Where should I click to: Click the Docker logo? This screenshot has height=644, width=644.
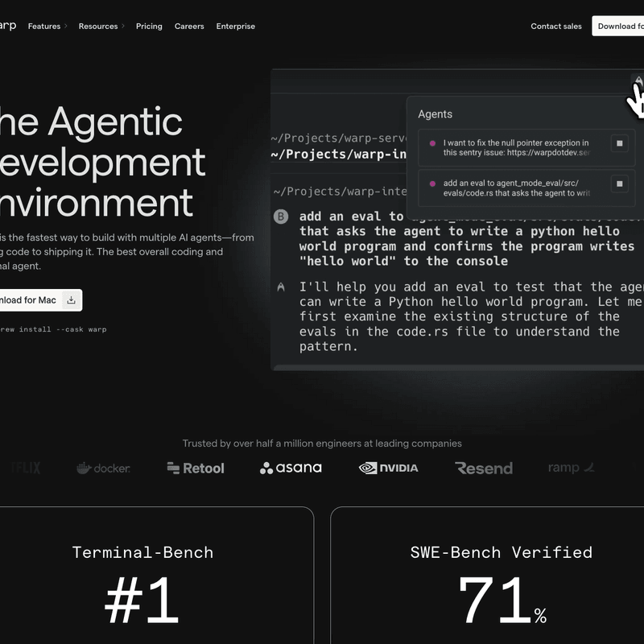(104, 468)
